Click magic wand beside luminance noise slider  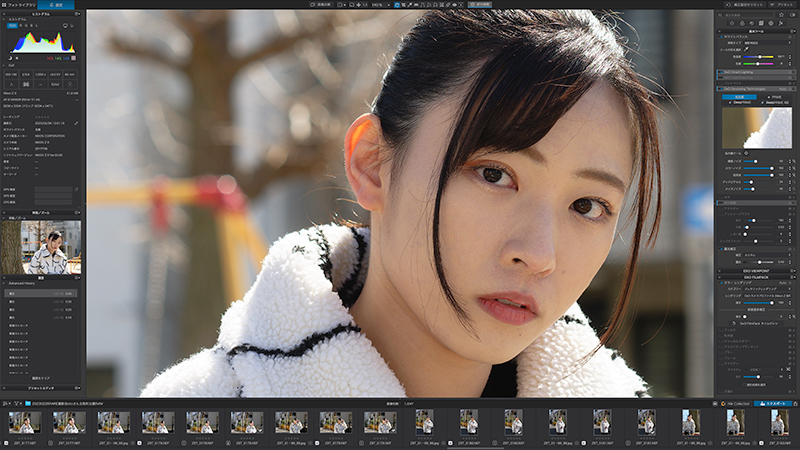click(x=793, y=161)
